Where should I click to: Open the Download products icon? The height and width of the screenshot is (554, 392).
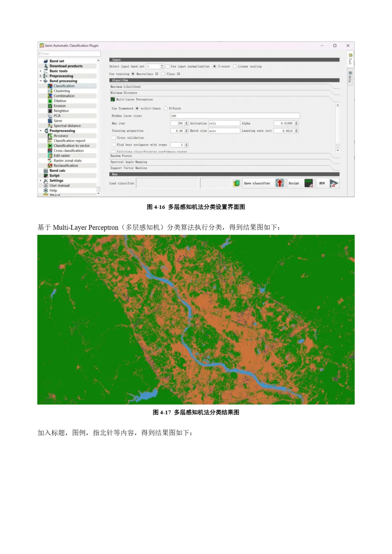46,66
